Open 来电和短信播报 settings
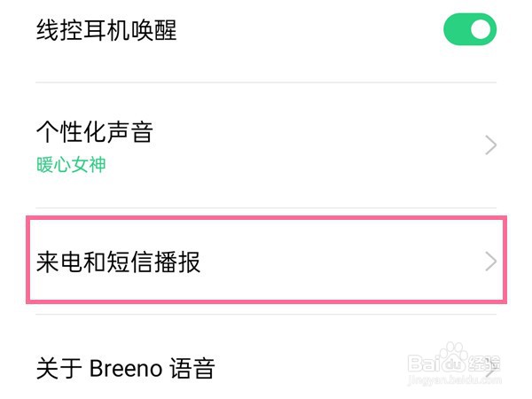Viewport: 532px width, 399px height. (x=119, y=262)
